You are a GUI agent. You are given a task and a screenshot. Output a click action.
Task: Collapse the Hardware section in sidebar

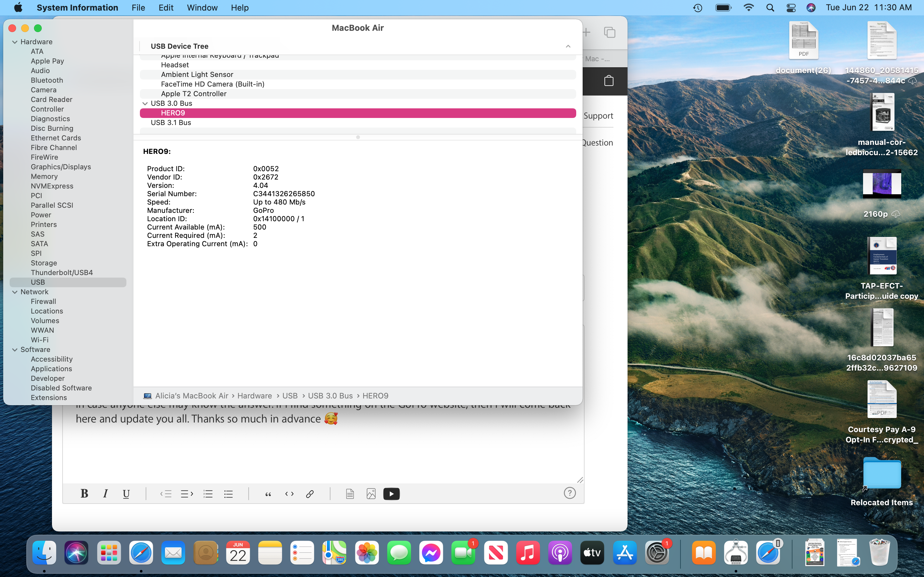click(x=15, y=42)
